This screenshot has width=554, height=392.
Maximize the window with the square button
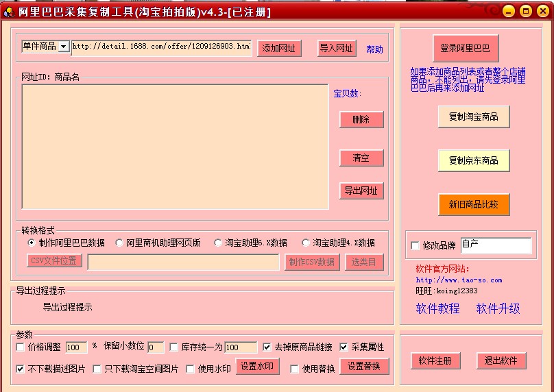click(x=526, y=11)
